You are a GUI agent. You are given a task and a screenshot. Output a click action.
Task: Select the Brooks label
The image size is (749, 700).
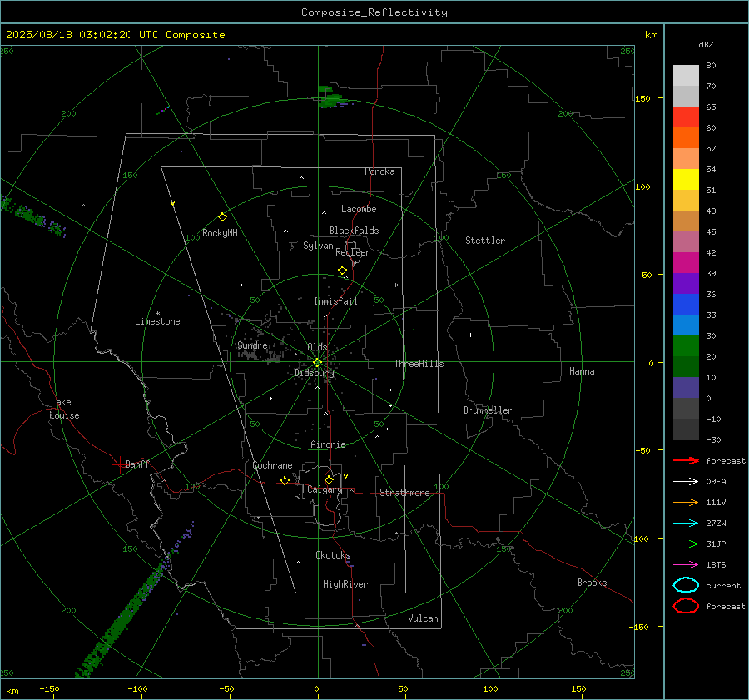(592, 583)
